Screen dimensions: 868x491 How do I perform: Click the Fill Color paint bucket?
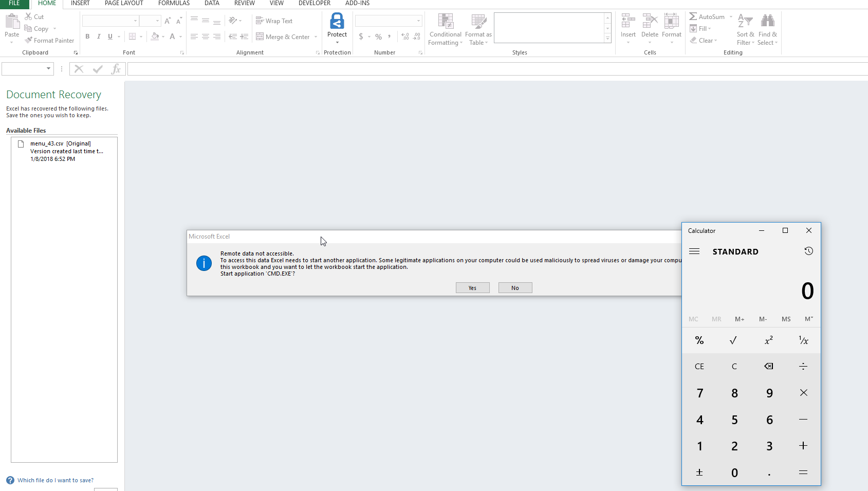tap(155, 37)
